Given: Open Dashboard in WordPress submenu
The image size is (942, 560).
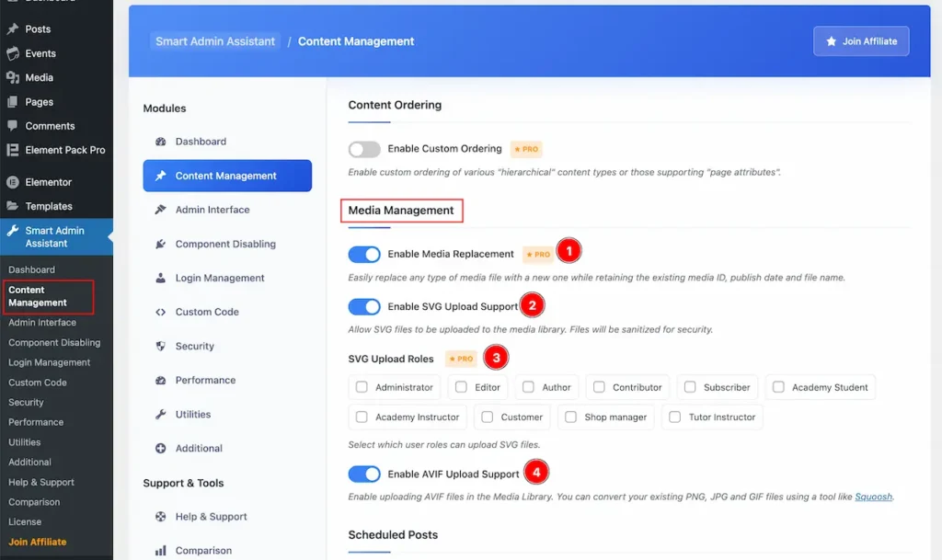Looking at the screenshot, I should (31, 270).
